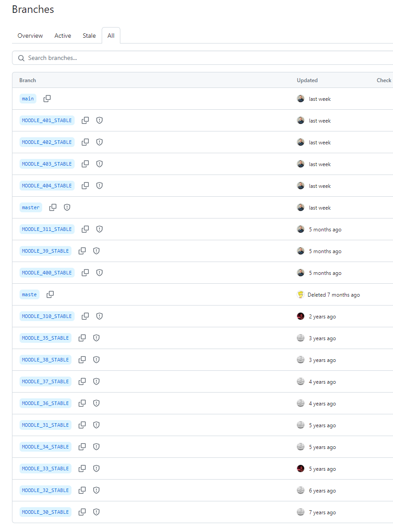The height and width of the screenshot is (532, 393).
Task: Copy MOODLE_35_STABLE branch name
Action: click(82, 337)
